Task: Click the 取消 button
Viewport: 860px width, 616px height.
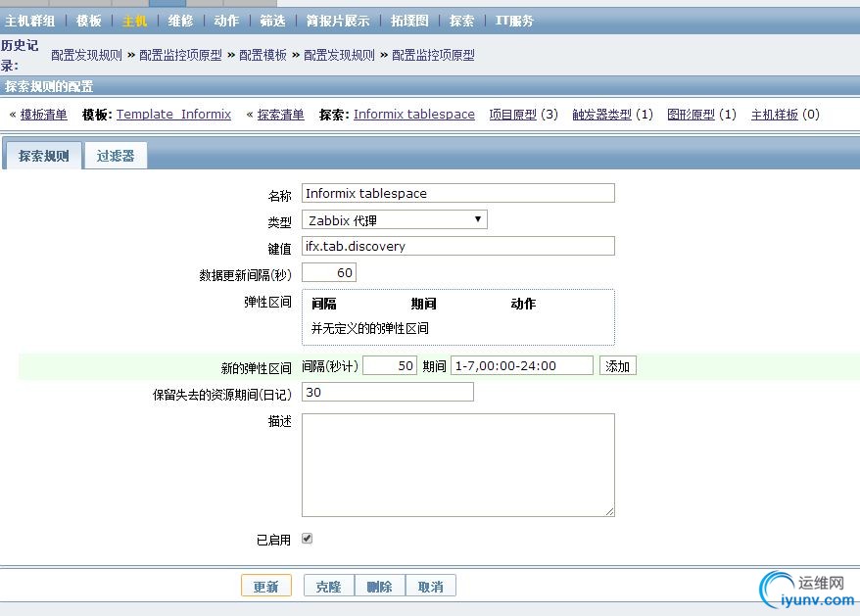Action: coord(431,587)
